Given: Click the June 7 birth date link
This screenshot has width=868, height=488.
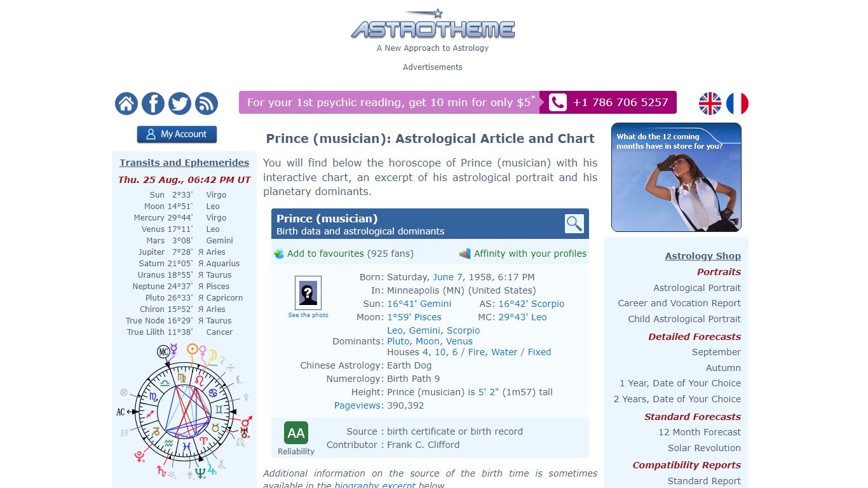Looking at the screenshot, I should 448,277.
